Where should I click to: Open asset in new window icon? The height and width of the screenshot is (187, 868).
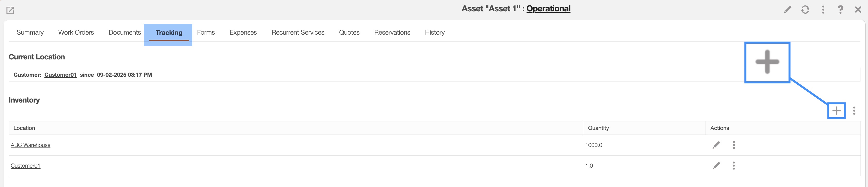tap(11, 11)
